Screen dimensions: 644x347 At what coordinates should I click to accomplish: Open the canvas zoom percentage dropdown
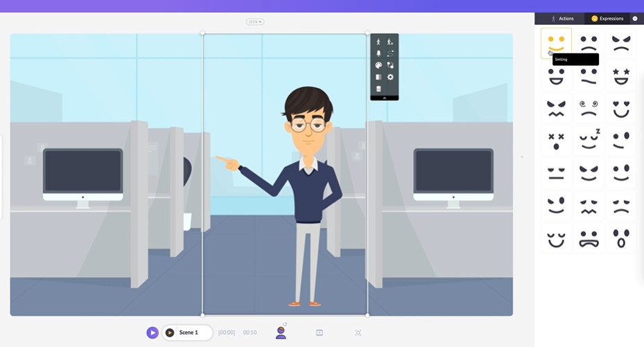click(255, 21)
